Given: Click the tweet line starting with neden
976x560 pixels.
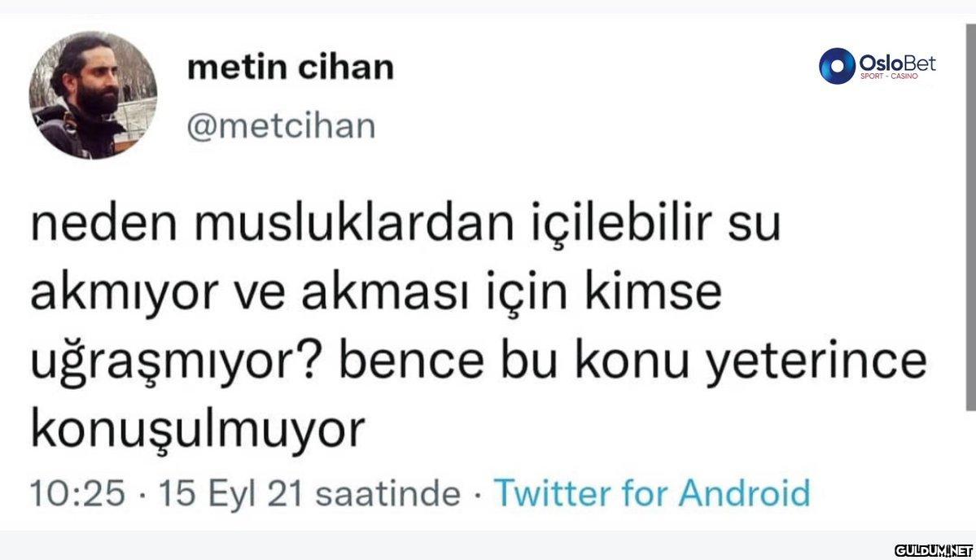Looking at the screenshot, I should pyautogui.click(x=405, y=225).
